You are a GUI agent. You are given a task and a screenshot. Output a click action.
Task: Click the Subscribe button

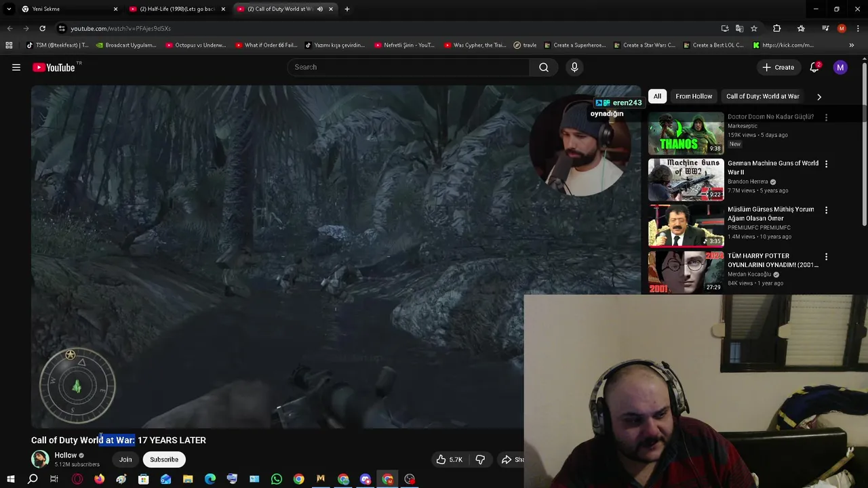(164, 460)
